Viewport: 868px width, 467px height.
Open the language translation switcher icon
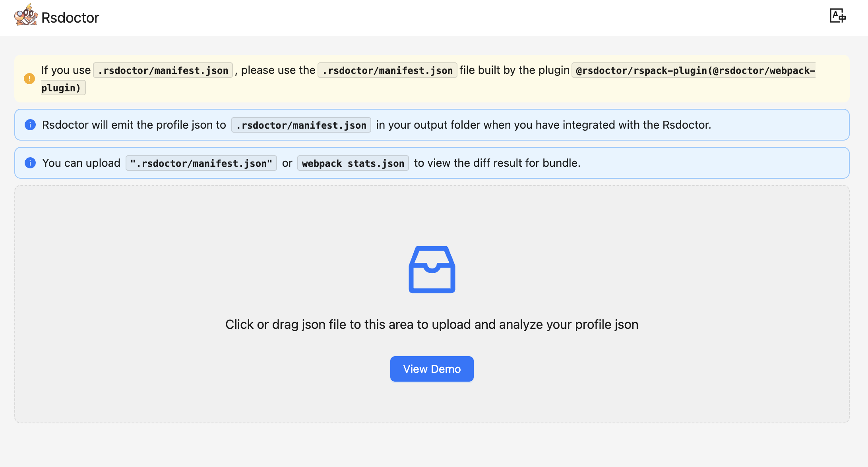(x=837, y=16)
